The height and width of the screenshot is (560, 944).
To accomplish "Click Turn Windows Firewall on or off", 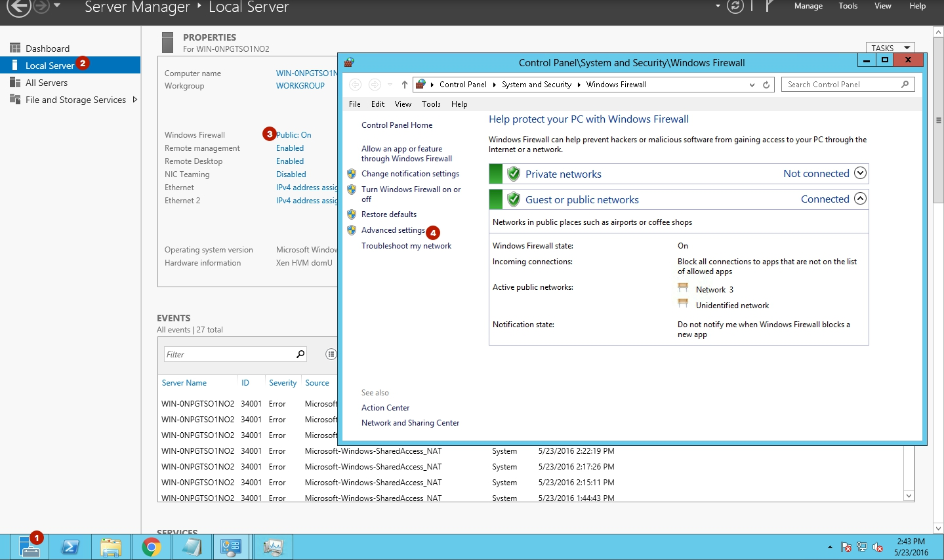I will click(x=411, y=190).
